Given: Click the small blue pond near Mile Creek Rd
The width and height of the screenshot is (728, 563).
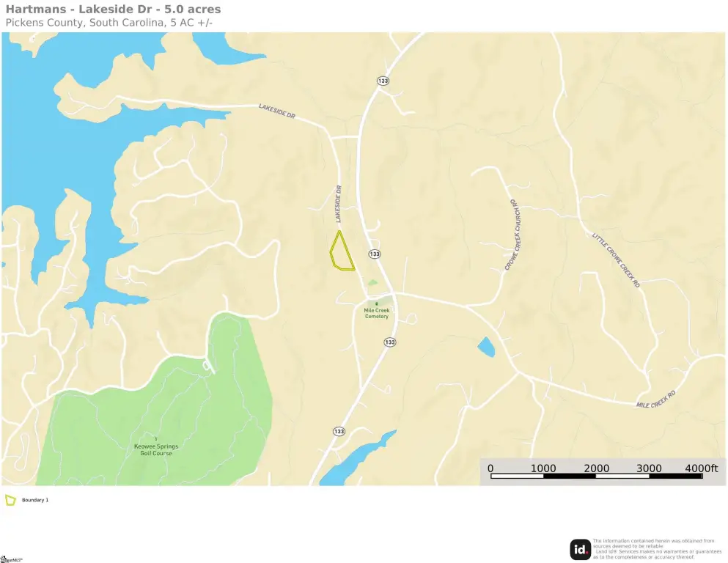Looking at the screenshot, I should point(486,347).
